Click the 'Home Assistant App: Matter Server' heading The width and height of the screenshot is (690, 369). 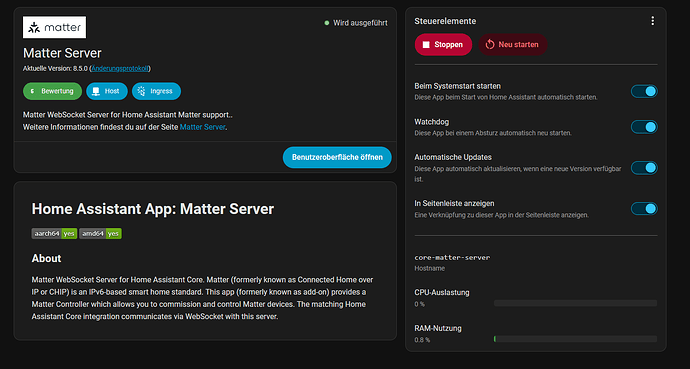[153, 208]
